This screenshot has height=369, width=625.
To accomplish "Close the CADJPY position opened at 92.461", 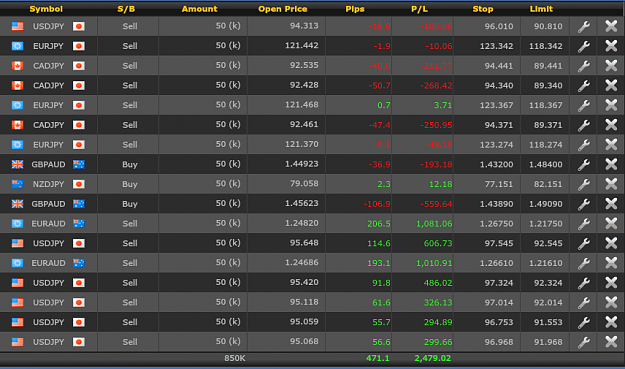I will [x=611, y=125].
